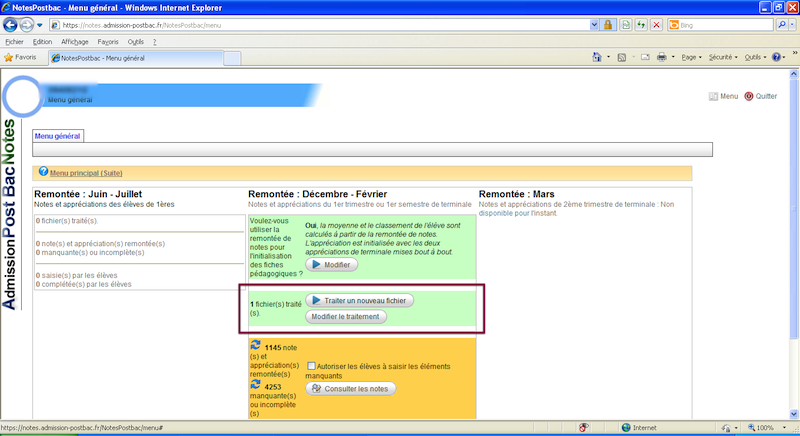The height and width of the screenshot is (436, 800).
Task: Open the Affichage menu
Action: coord(74,42)
